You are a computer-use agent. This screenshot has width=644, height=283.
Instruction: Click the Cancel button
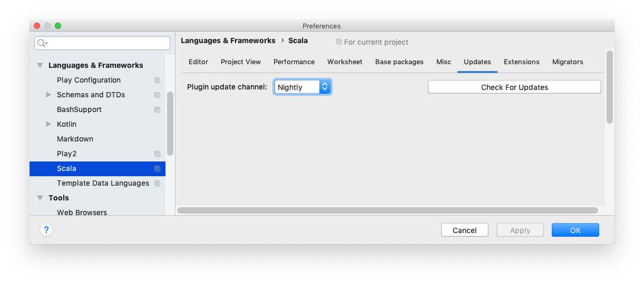pyautogui.click(x=465, y=230)
